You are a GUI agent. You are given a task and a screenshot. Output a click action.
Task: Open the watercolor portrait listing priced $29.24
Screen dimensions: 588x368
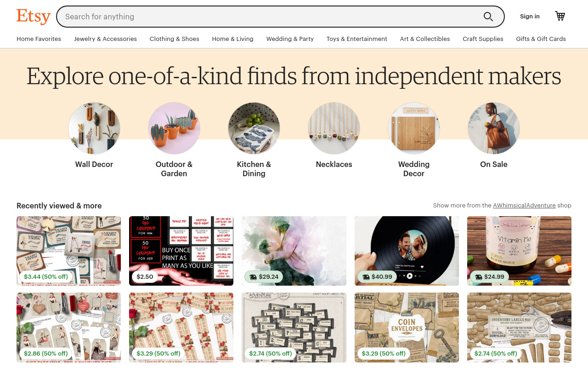click(x=294, y=251)
